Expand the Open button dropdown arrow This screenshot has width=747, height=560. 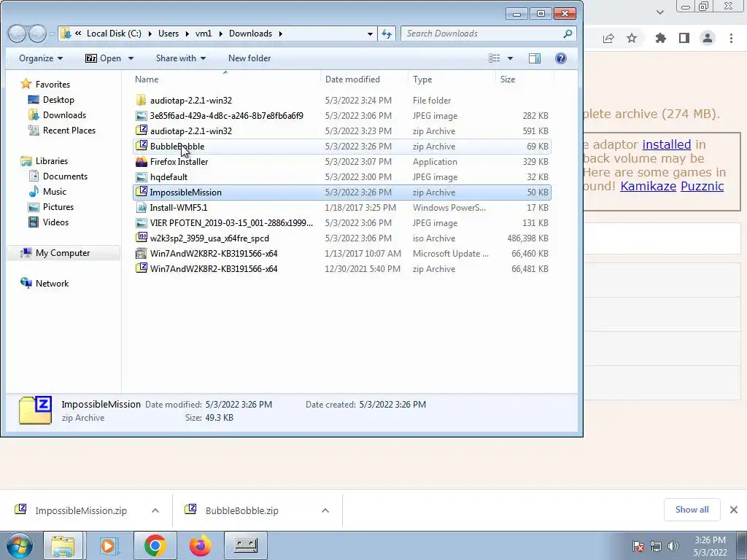pyautogui.click(x=131, y=58)
